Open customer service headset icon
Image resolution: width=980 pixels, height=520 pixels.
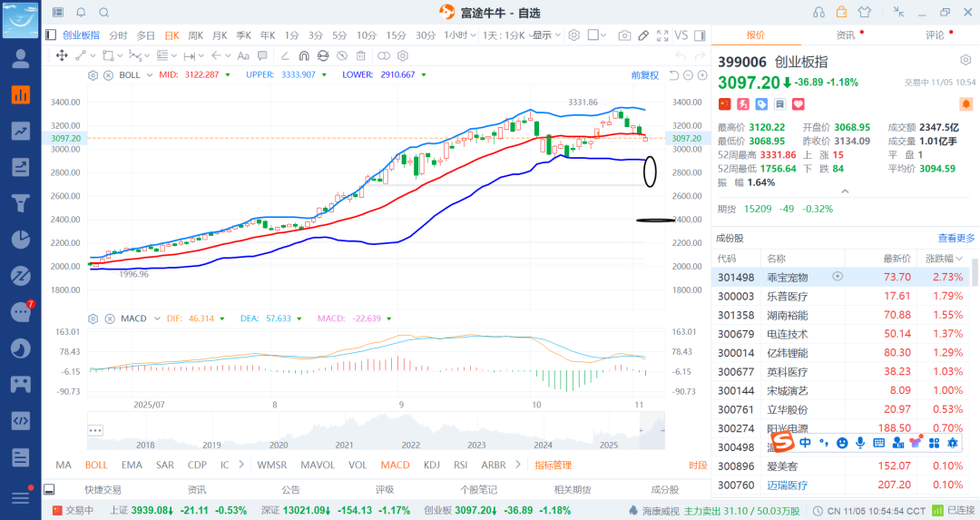tap(818, 13)
